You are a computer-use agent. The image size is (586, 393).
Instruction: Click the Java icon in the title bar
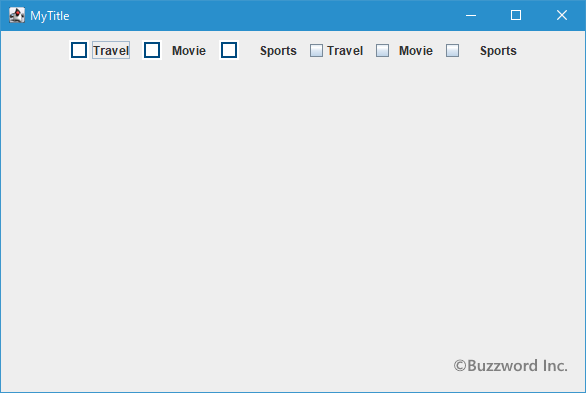pos(17,15)
